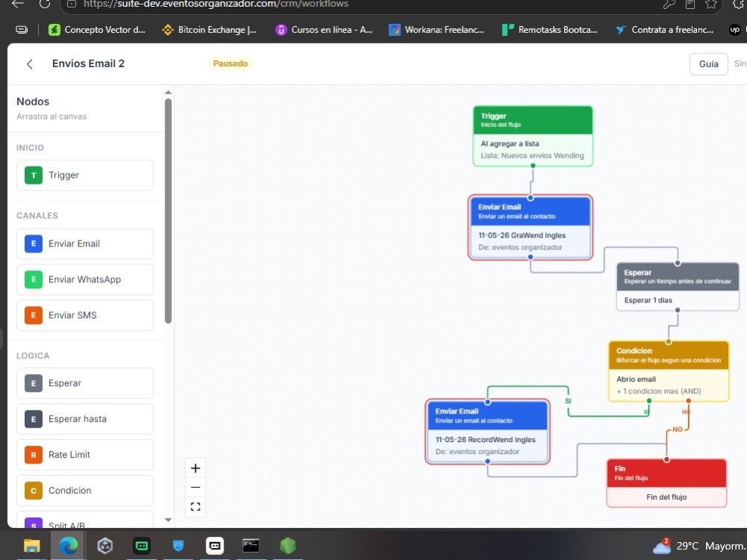Select the orange Rate Limit node icon
The width and height of the screenshot is (747, 560).
pyautogui.click(x=34, y=455)
